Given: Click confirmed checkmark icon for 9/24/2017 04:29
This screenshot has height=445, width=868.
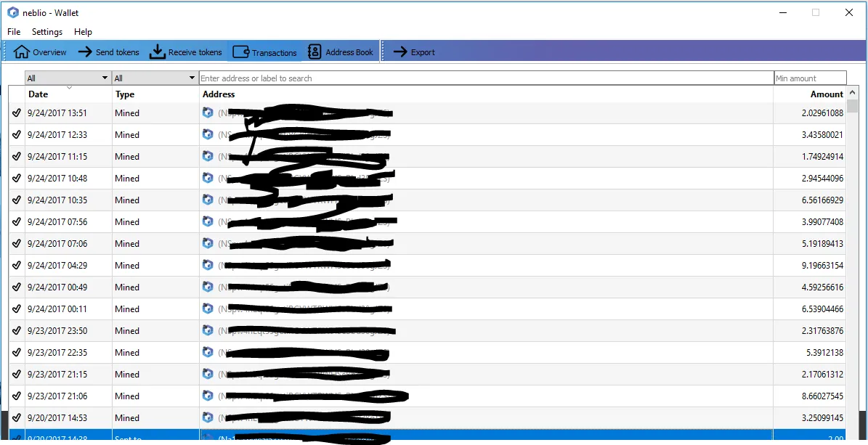Looking at the screenshot, I should tap(17, 265).
